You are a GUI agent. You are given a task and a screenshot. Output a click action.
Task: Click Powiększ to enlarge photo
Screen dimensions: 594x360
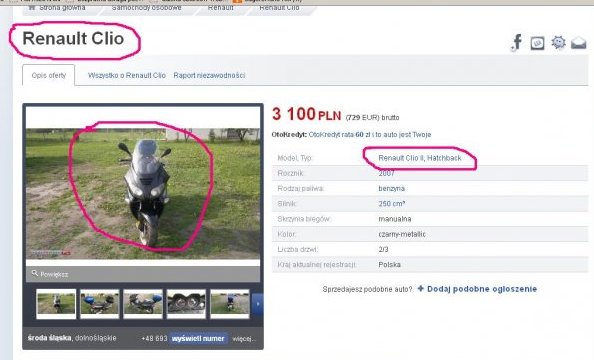pos(54,274)
